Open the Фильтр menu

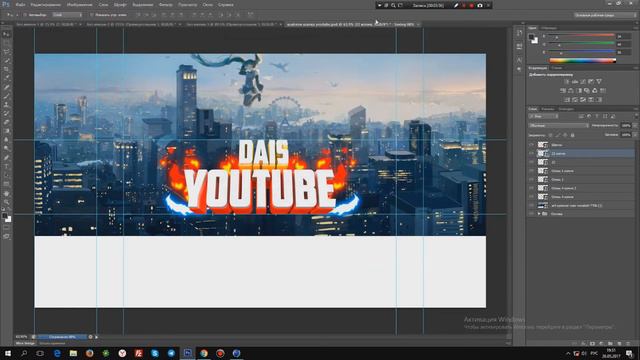pyautogui.click(x=166, y=5)
